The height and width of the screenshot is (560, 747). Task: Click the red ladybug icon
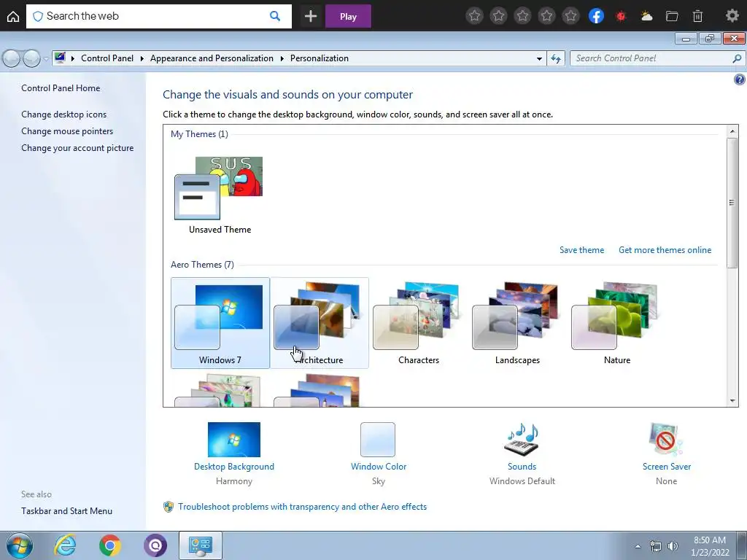pos(620,16)
